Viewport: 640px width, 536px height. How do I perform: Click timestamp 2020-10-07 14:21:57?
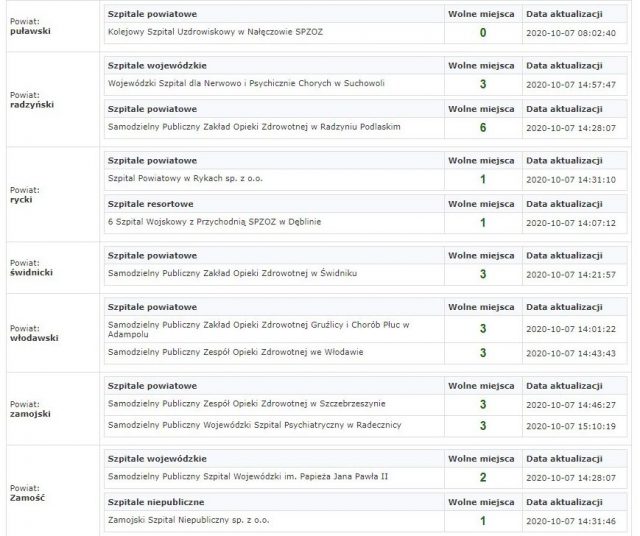[x=571, y=275]
